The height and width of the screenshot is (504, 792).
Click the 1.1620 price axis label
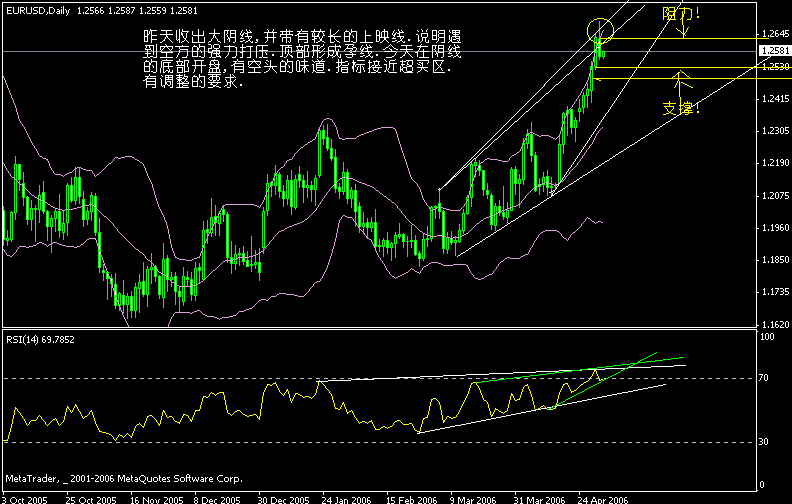coord(775,324)
